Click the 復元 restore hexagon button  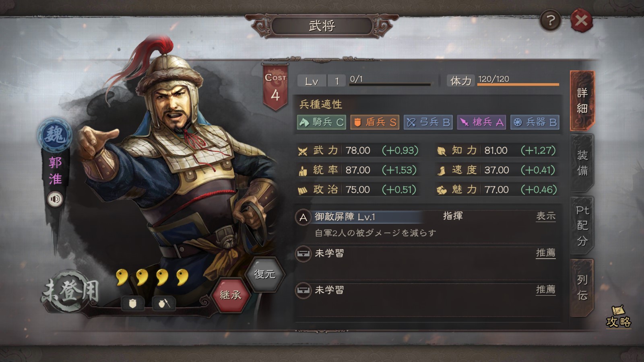pos(264,274)
